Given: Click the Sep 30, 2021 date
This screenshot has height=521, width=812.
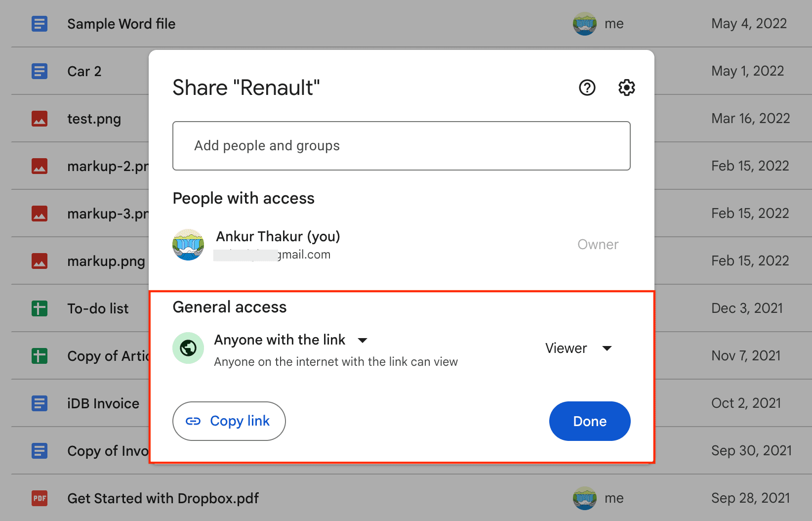Looking at the screenshot, I should (x=752, y=451).
